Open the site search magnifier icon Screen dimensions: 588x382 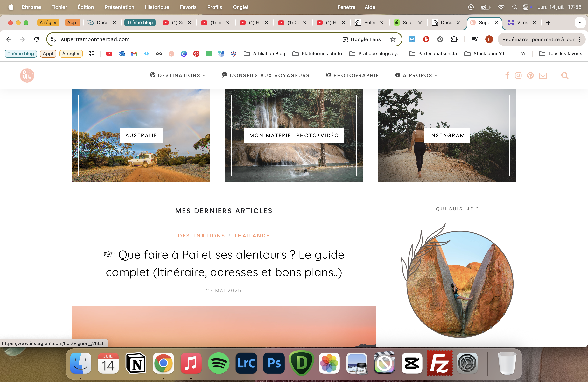click(x=564, y=75)
